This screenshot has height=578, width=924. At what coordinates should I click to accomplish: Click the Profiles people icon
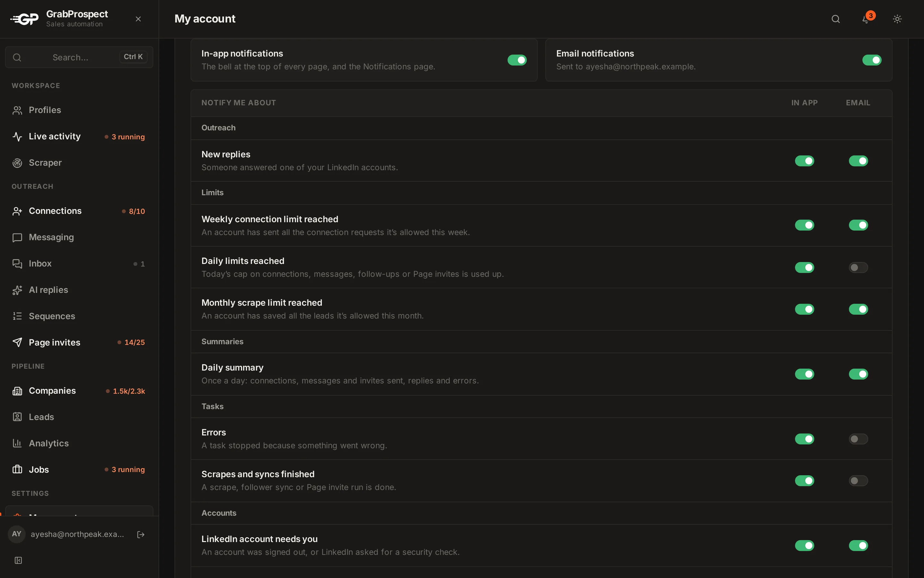point(17,110)
